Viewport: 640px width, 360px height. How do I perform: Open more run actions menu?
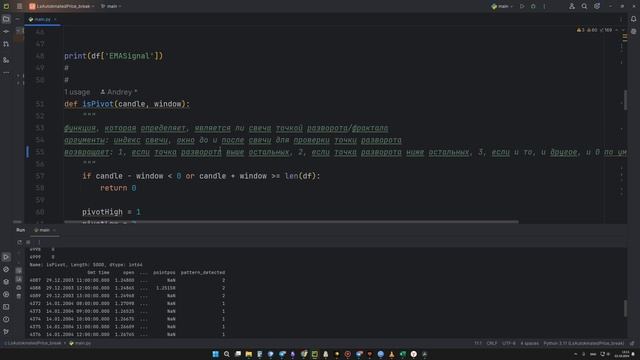544,7
